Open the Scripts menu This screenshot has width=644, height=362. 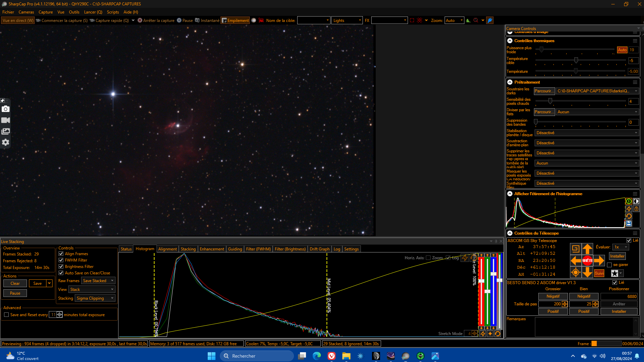[113, 12]
